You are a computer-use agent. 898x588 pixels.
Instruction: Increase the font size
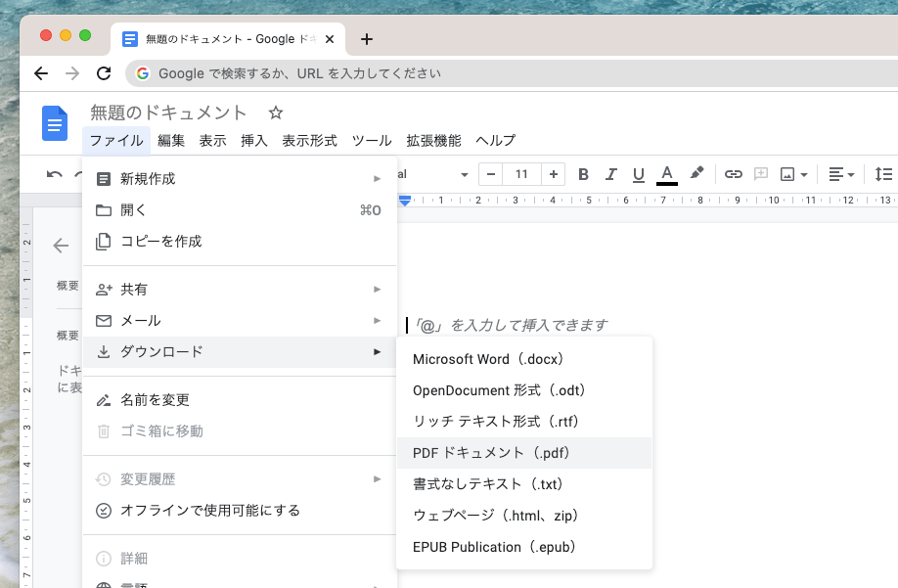pyautogui.click(x=554, y=174)
